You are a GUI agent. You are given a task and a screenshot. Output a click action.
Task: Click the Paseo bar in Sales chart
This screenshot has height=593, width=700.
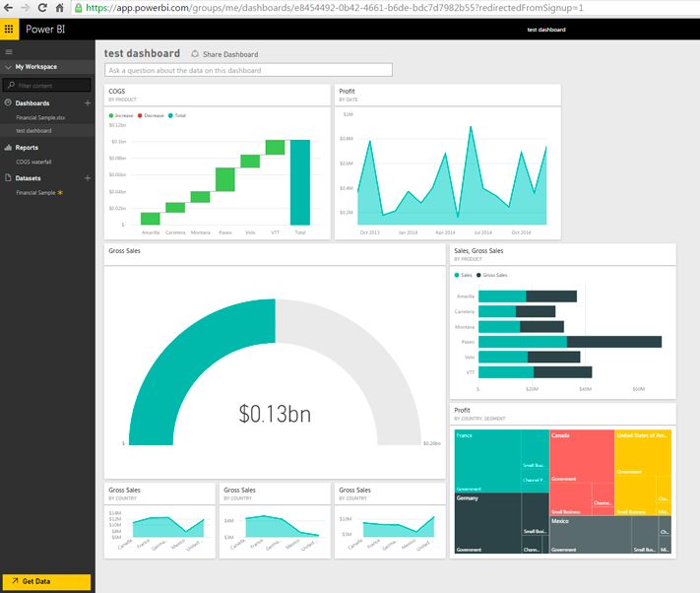[x=570, y=342]
